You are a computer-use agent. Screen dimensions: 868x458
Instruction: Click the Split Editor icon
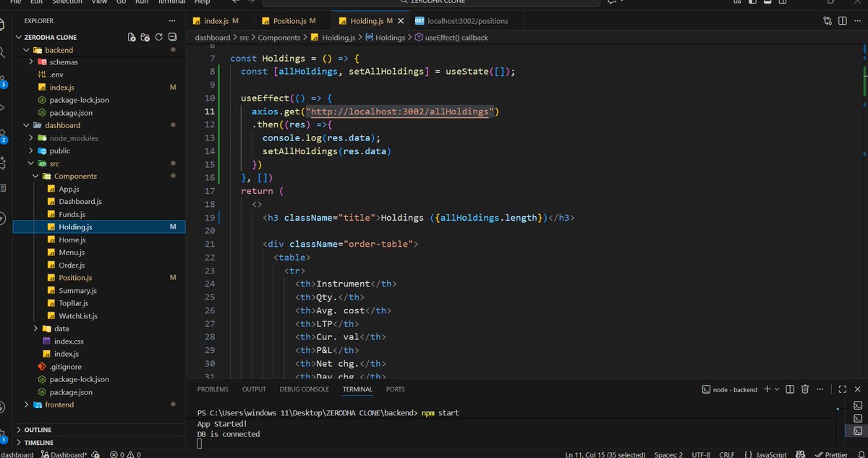[x=842, y=21]
